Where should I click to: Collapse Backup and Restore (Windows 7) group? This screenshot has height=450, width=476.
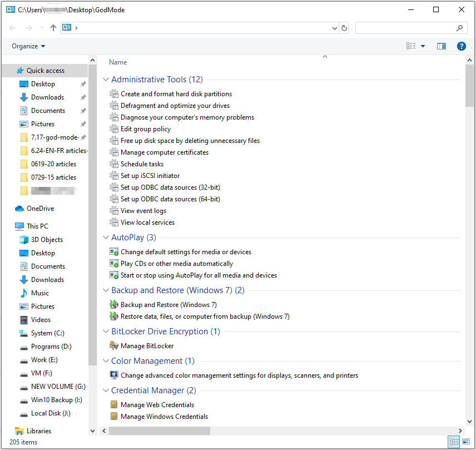(x=106, y=290)
